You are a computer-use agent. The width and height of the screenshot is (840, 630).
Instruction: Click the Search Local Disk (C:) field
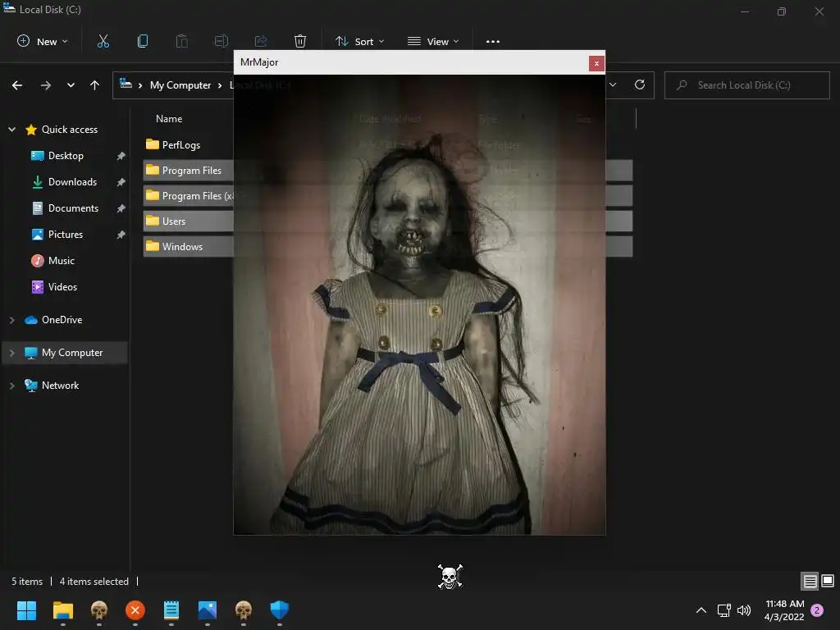(x=746, y=85)
